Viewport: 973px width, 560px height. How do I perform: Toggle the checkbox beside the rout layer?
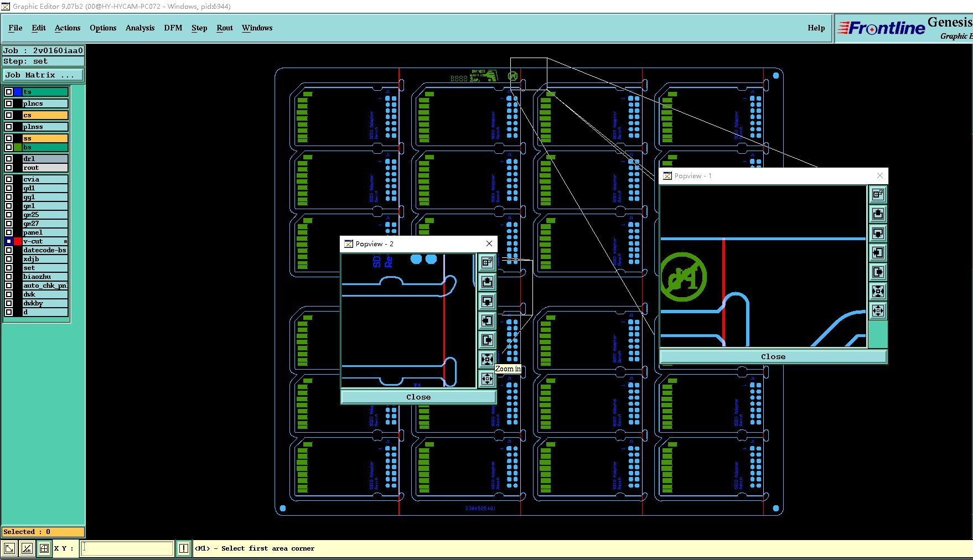(x=9, y=168)
